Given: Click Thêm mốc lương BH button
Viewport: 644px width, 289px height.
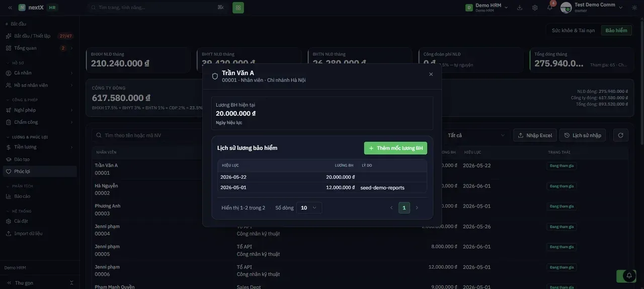Looking at the screenshot, I should [395, 148].
